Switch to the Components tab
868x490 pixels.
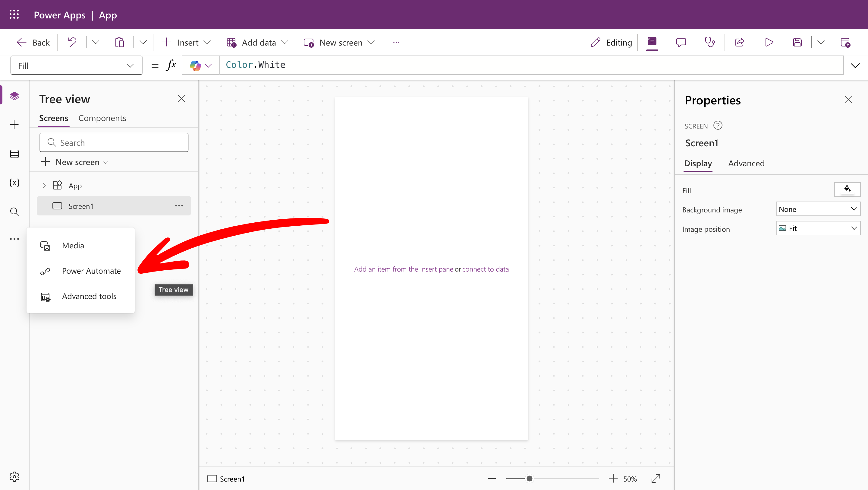coord(102,118)
